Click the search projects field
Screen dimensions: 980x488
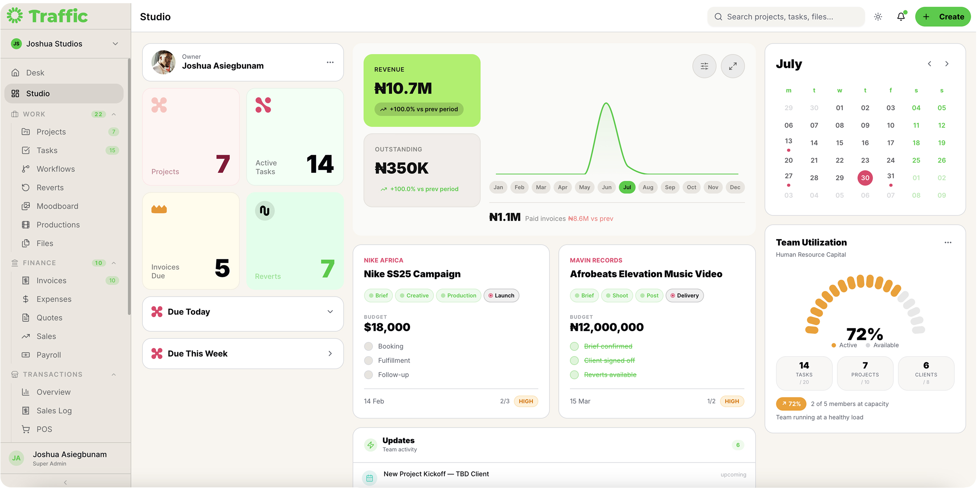point(786,17)
